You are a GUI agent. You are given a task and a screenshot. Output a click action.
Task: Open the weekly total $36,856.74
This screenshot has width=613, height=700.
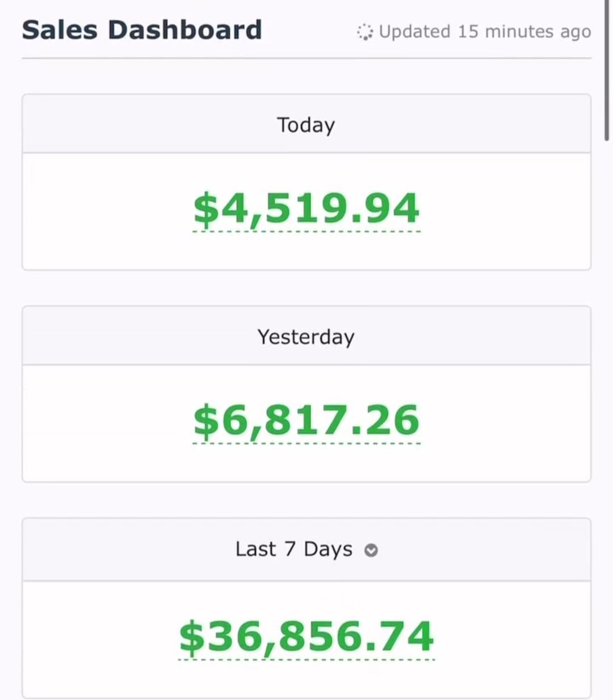point(306,636)
